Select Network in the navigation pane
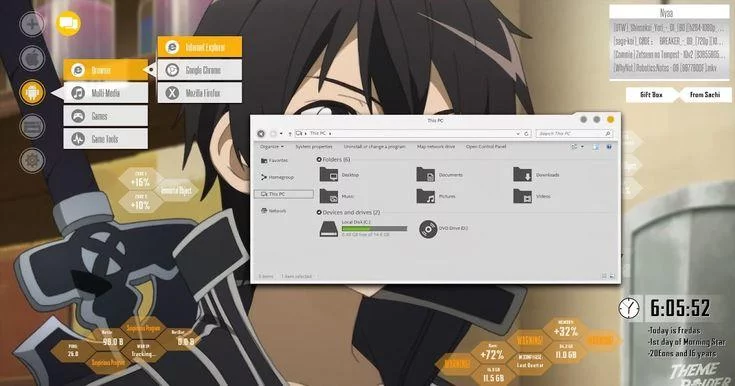The width and height of the screenshot is (735, 386). pyautogui.click(x=273, y=211)
